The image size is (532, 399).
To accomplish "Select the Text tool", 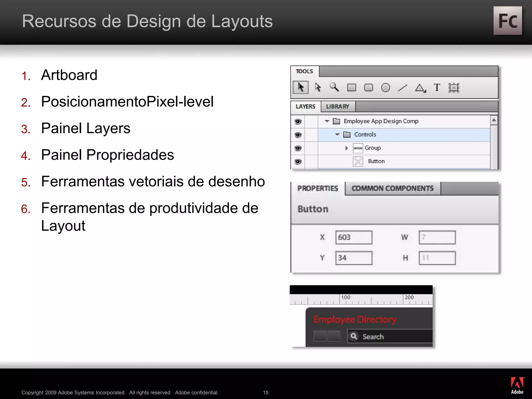I will click(x=437, y=88).
